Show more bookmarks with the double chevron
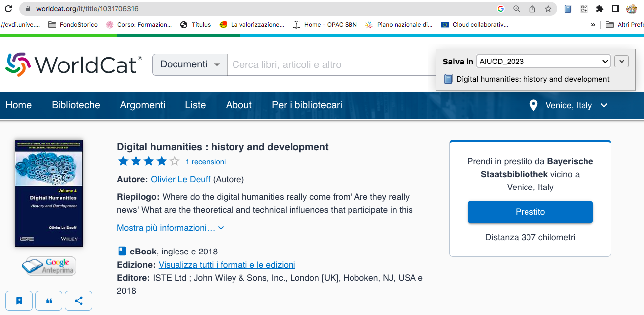This screenshot has height=315, width=644. click(x=593, y=25)
